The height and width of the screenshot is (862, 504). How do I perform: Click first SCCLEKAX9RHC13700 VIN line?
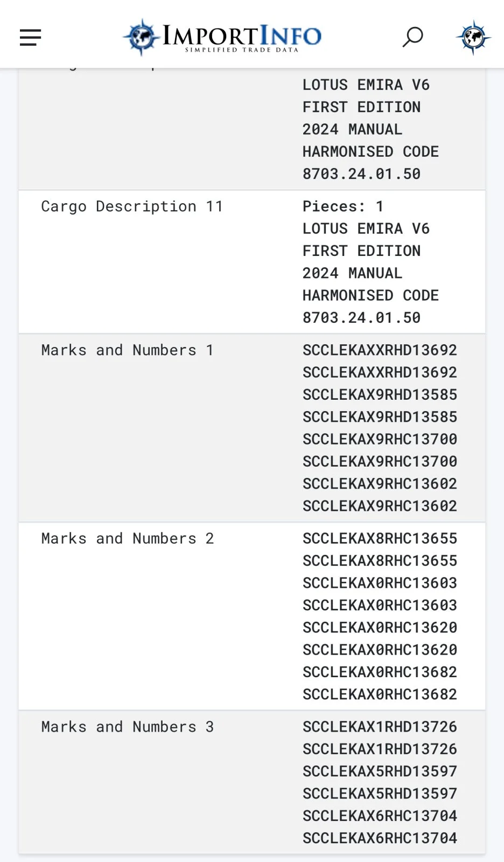click(x=380, y=439)
